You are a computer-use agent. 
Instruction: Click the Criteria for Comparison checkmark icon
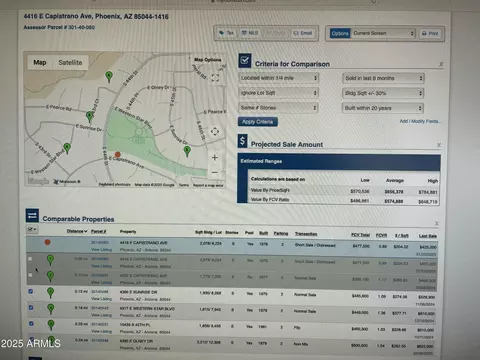(x=245, y=61)
